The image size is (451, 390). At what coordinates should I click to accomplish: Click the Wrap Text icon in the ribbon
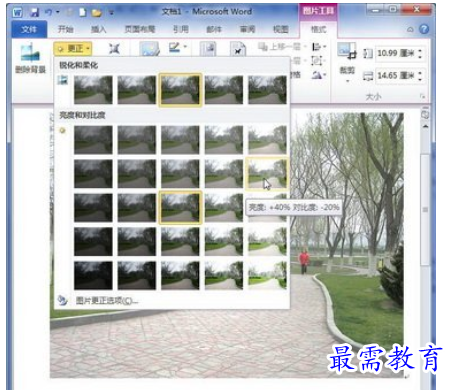238,49
